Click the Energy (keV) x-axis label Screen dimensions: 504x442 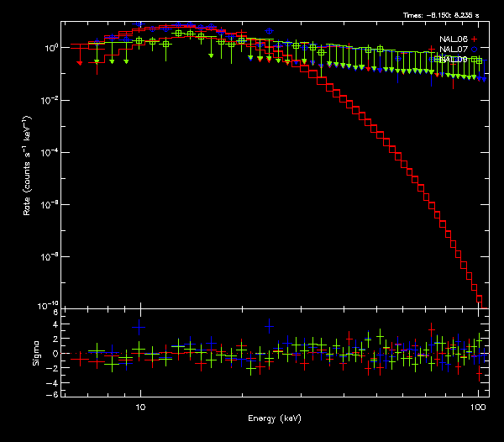click(270, 418)
